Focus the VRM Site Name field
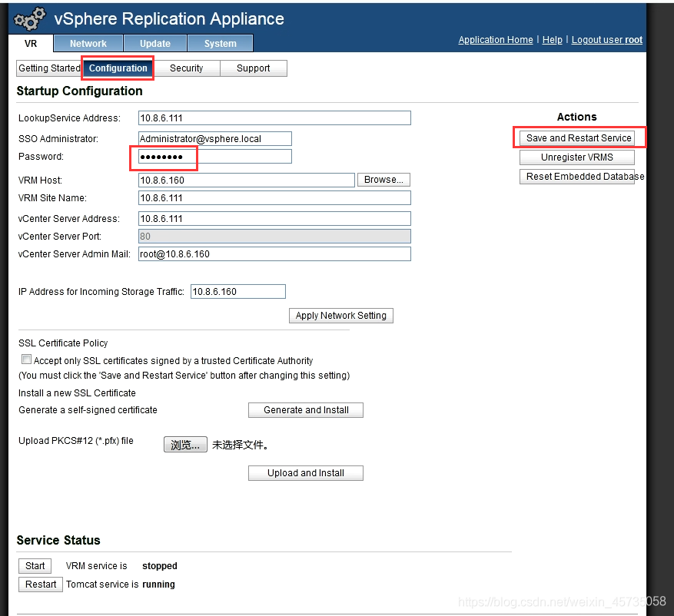The height and width of the screenshot is (616, 674). tap(274, 198)
